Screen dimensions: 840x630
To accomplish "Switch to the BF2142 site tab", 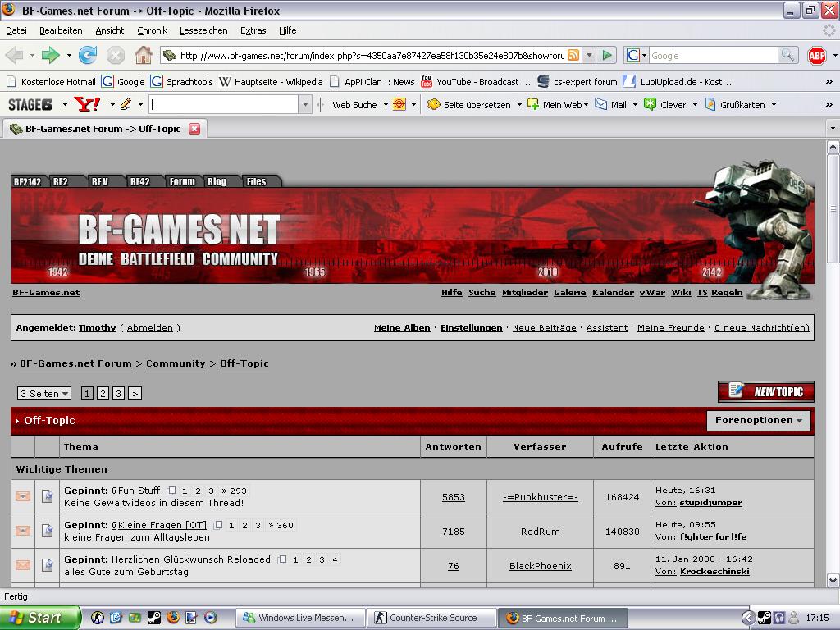I will (x=27, y=181).
